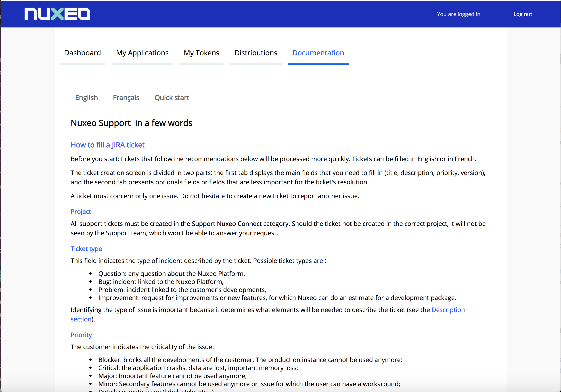Open the My Tokens tab
The image size is (561, 392).
(x=201, y=53)
